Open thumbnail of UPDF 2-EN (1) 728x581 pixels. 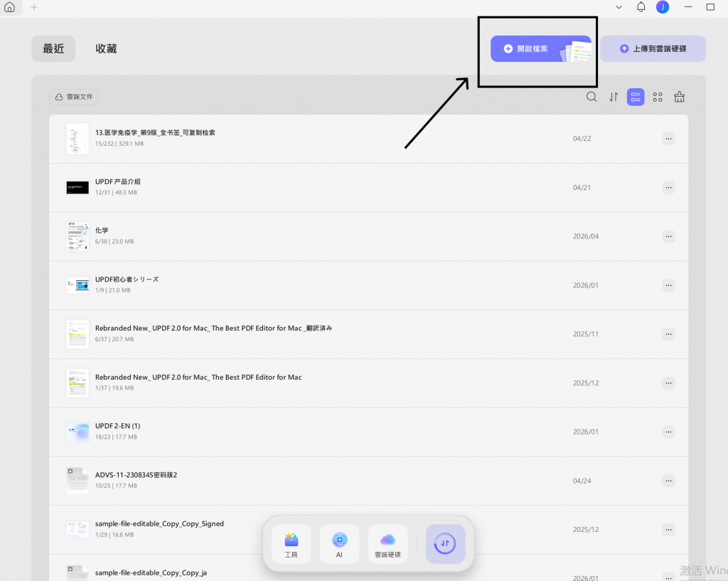(x=77, y=432)
